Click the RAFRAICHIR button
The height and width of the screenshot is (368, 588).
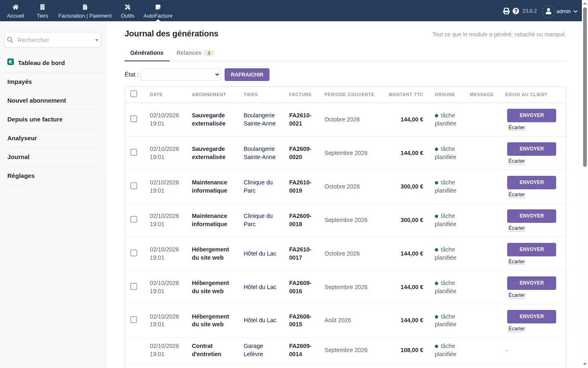tap(247, 74)
